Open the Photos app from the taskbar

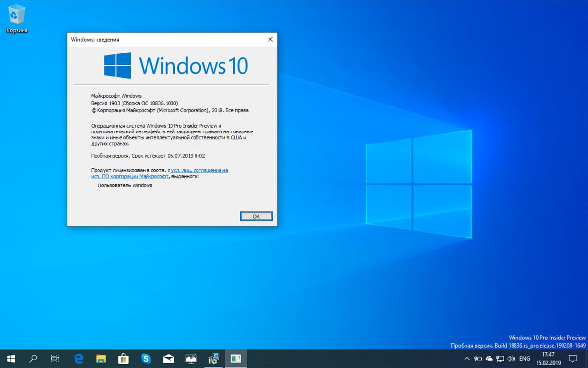tap(191, 358)
